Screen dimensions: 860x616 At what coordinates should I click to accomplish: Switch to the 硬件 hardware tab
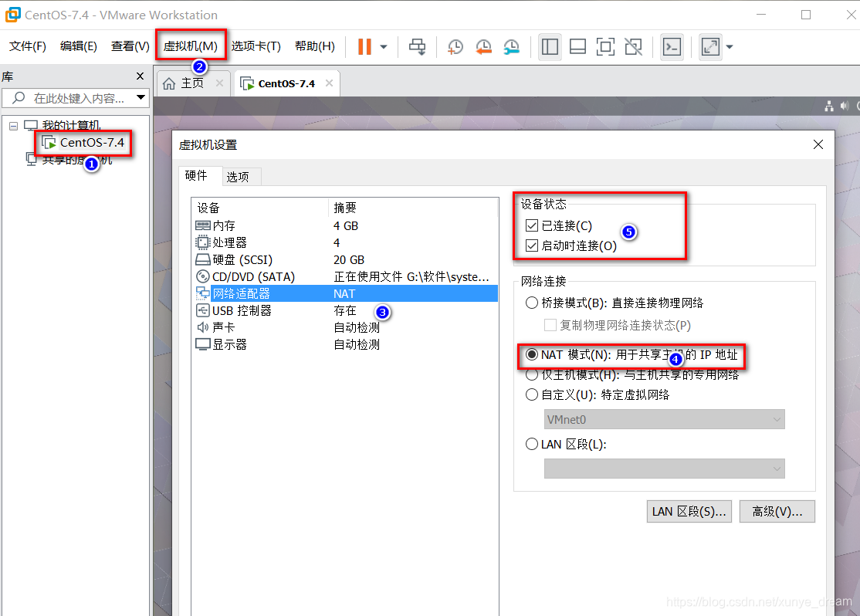click(x=196, y=175)
